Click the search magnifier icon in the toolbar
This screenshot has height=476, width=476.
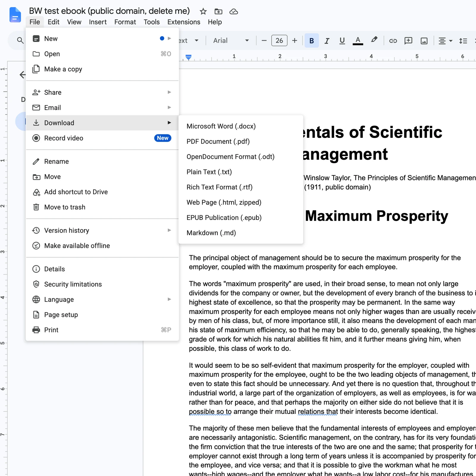pos(20,40)
